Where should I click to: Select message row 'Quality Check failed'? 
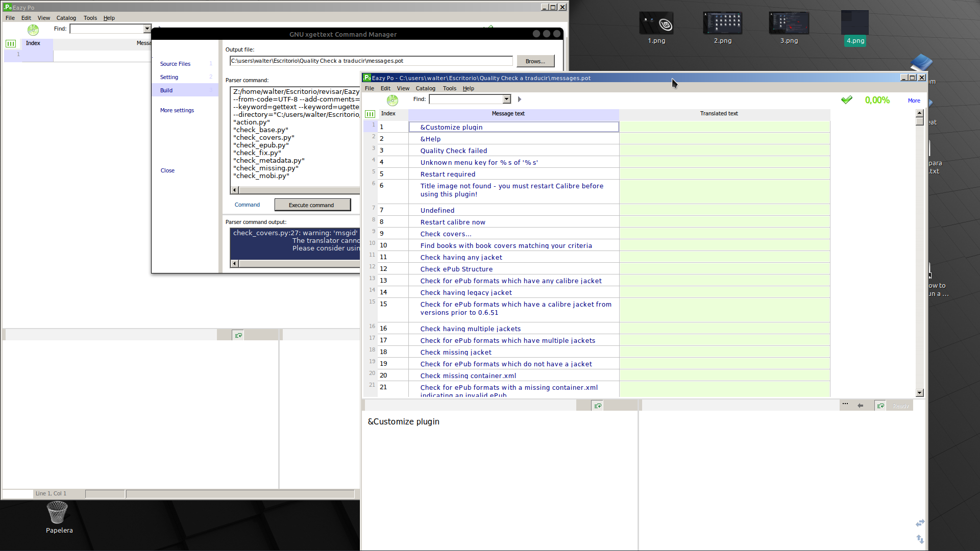[453, 151]
